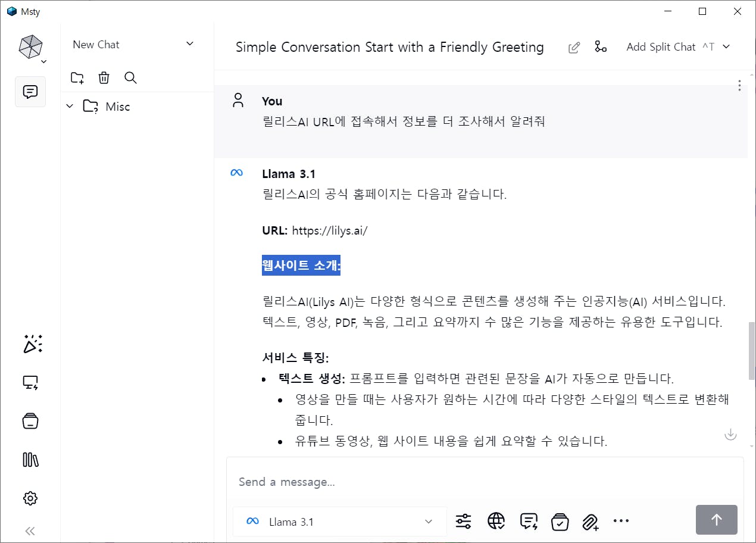The width and height of the screenshot is (756, 543).
Task: Select the Misc folder row
Action: pyautogui.click(x=137, y=107)
